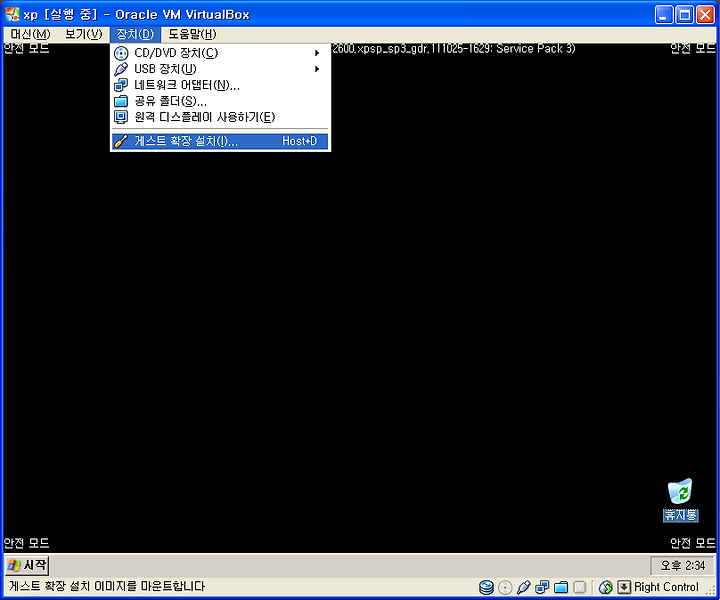This screenshot has height=600, width=720.
Task: Click the network status bar icon
Action: (x=542, y=587)
